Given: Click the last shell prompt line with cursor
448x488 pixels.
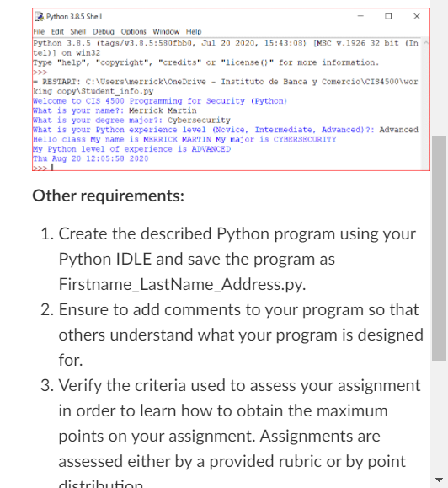Looking at the screenshot, I should [x=44, y=168].
